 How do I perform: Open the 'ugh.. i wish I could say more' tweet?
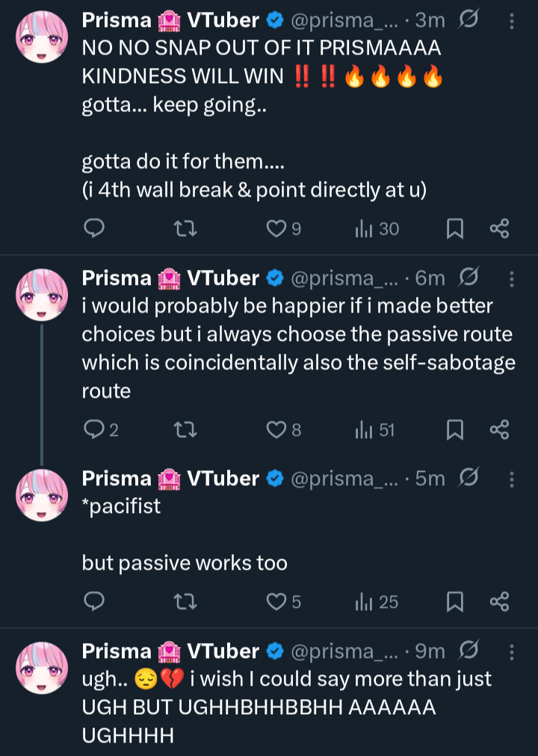[299, 707]
